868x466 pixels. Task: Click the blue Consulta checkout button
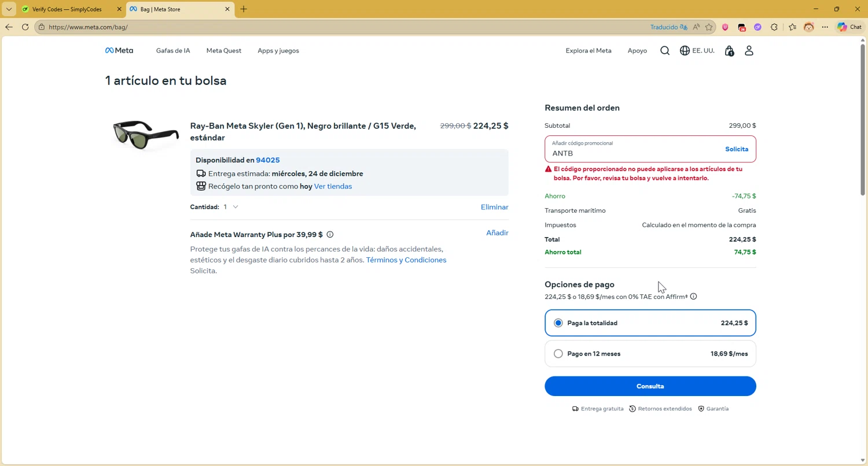(650, 386)
